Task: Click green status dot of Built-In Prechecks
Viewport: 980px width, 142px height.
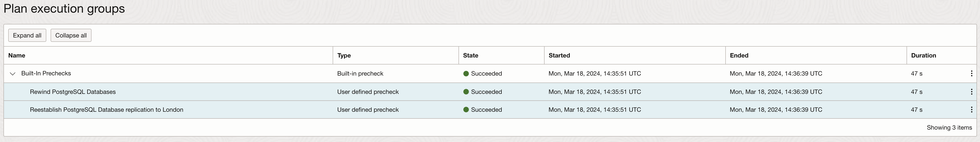Action: 466,74
